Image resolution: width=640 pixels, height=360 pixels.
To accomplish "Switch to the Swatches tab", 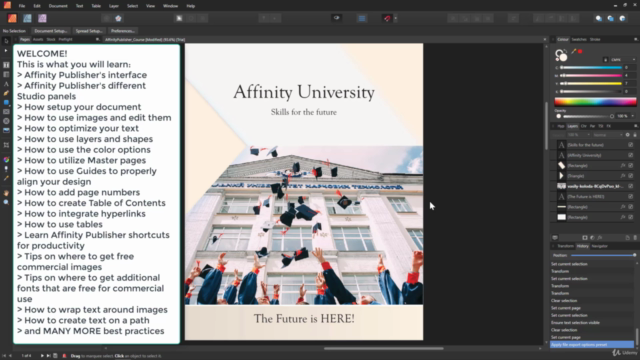I will pyautogui.click(x=579, y=40).
